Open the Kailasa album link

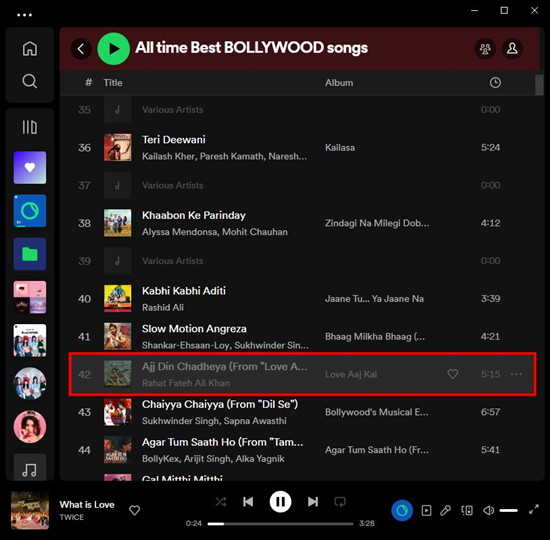(340, 147)
